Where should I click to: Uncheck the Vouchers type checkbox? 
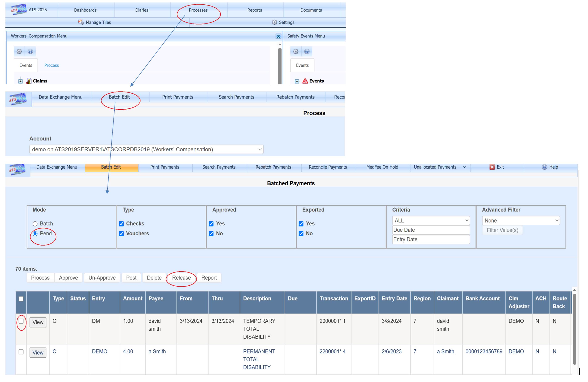pos(121,233)
